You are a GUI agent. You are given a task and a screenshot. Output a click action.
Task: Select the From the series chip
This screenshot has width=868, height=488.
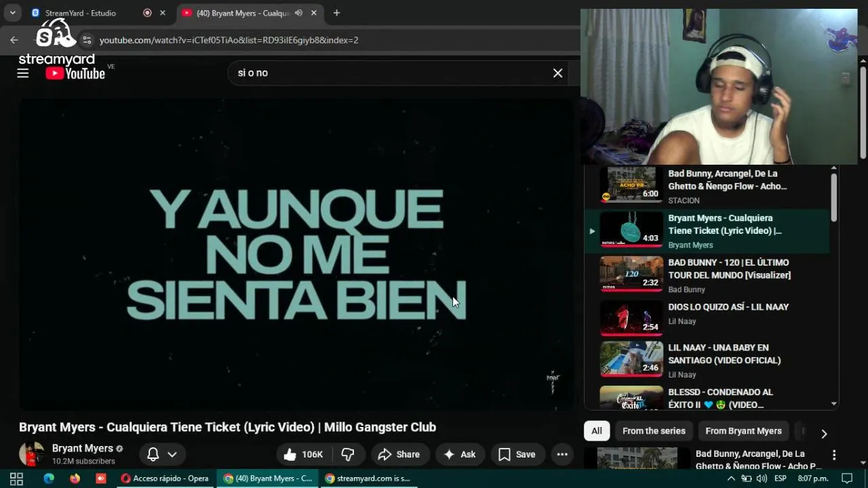point(654,431)
